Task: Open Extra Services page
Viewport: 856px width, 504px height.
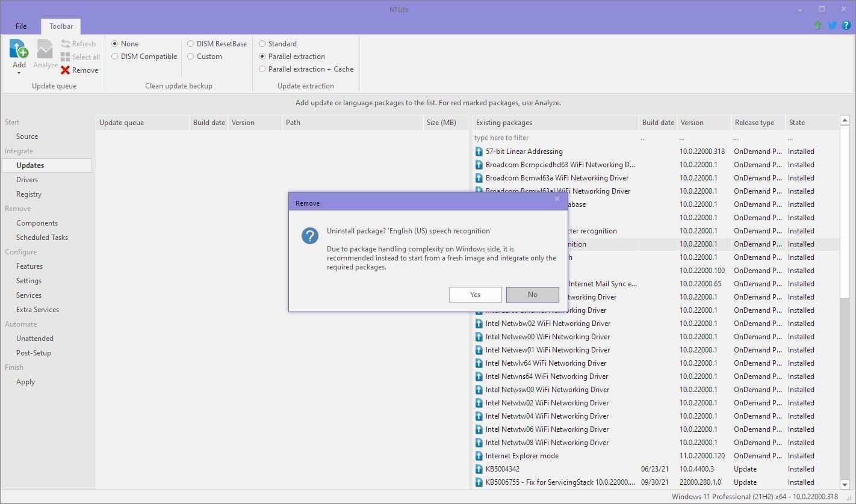Action: [37, 310]
